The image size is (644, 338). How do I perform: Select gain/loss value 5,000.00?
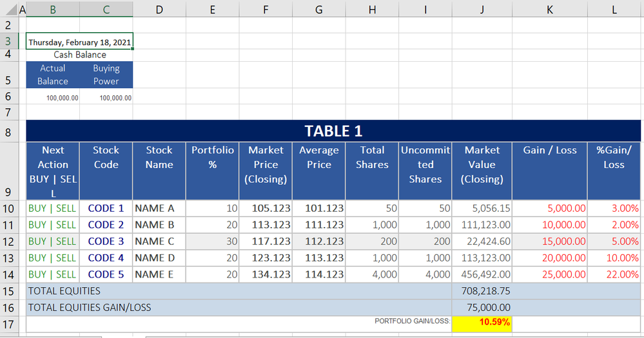[x=550, y=209]
